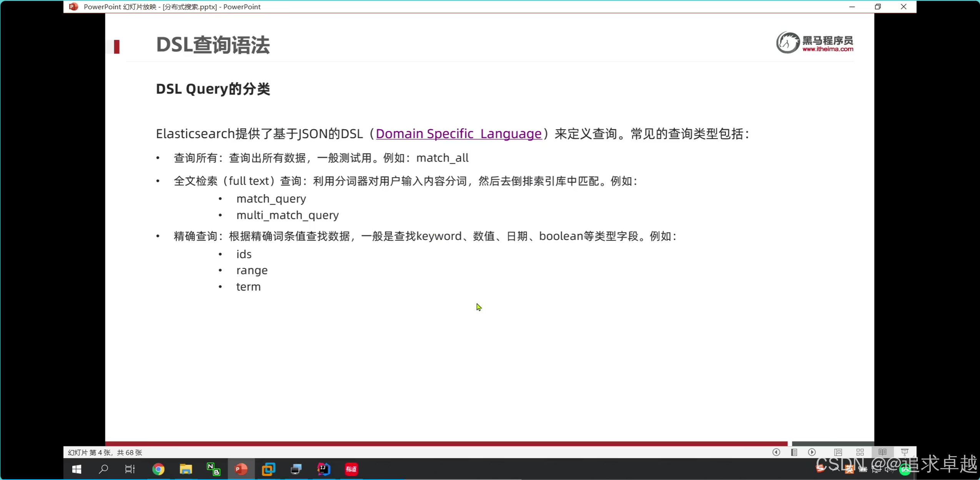This screenshot has height=480, width=980.
Task: Switch to Slide Sorter view icon
Action: (860, 452)
